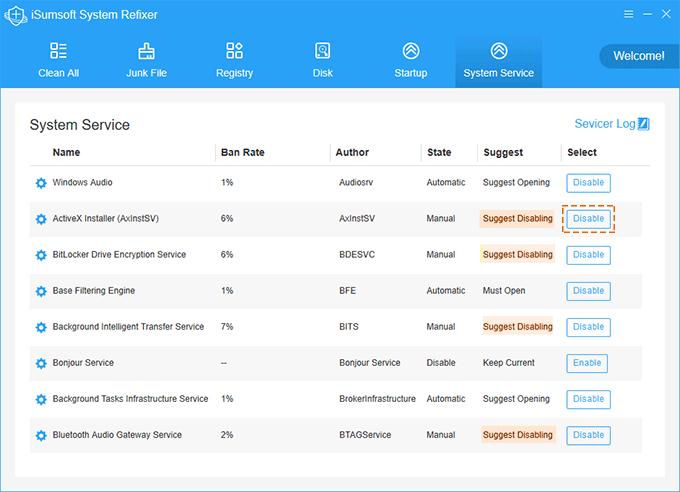This screenshot has height=492, width=680.
Task: Click the Servicer Log edit icon
Action: click(644, 124)
